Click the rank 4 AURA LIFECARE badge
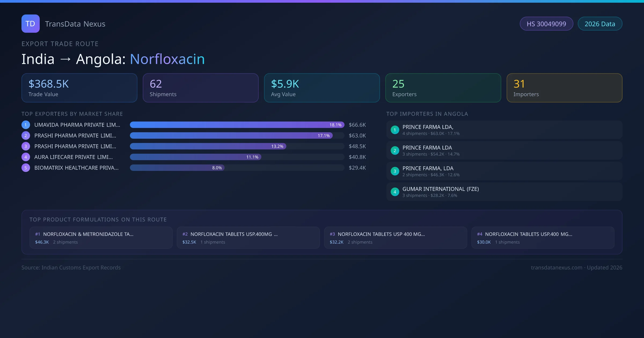This screenshot has width=644, height=338. [26, 157]
